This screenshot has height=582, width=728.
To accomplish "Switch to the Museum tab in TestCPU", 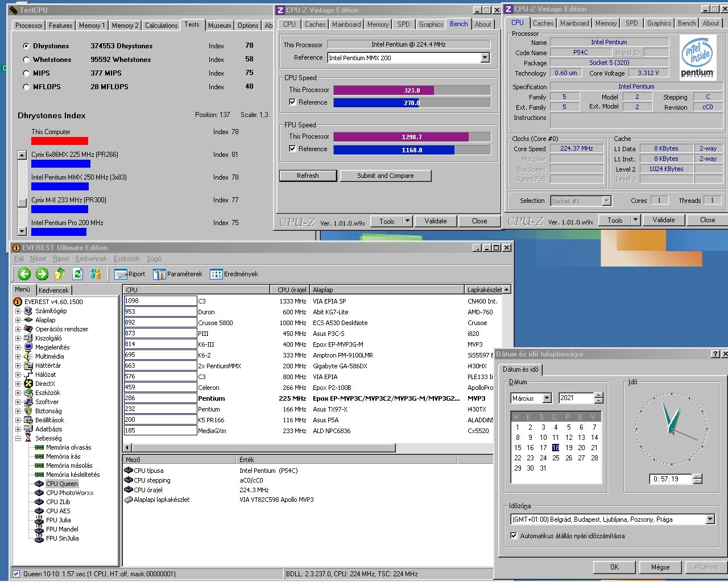I will (x=220, y=26).
